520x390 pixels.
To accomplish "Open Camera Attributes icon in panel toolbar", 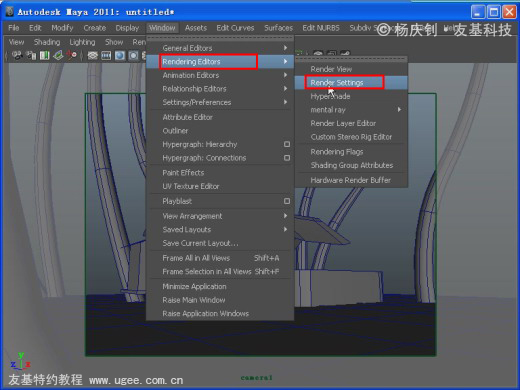I will click(x=32, y=55).
